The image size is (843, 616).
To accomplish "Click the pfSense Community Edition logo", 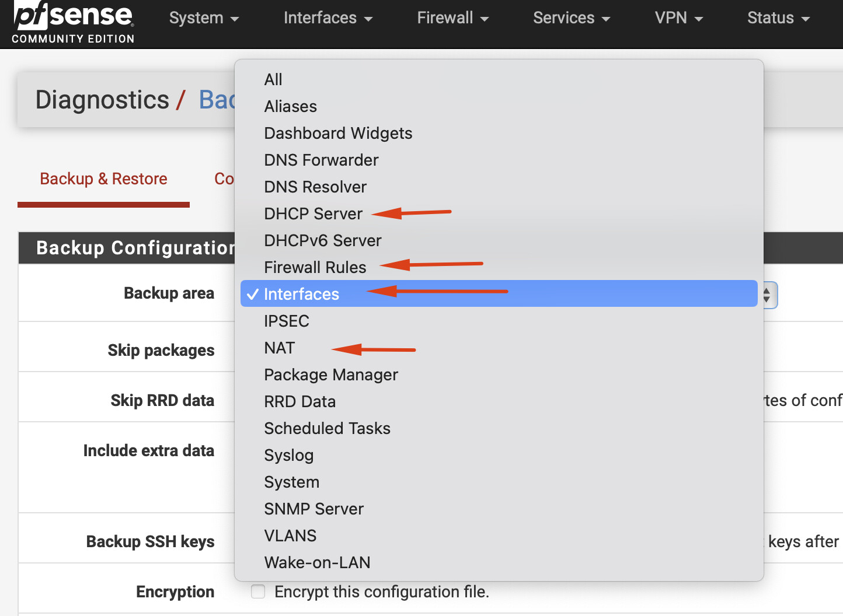I will (x=73, y=22).
